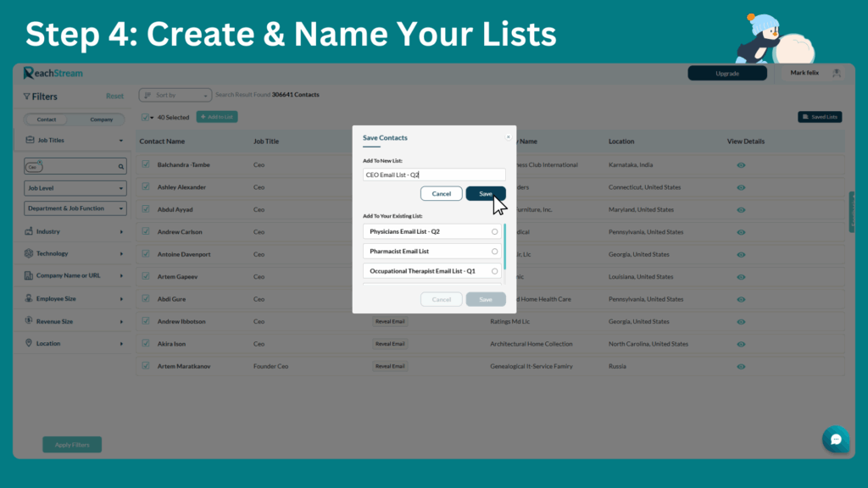This screenshot has width=868, height=488.
Task: Click the Upgrade button
Action: click(726, 74)
